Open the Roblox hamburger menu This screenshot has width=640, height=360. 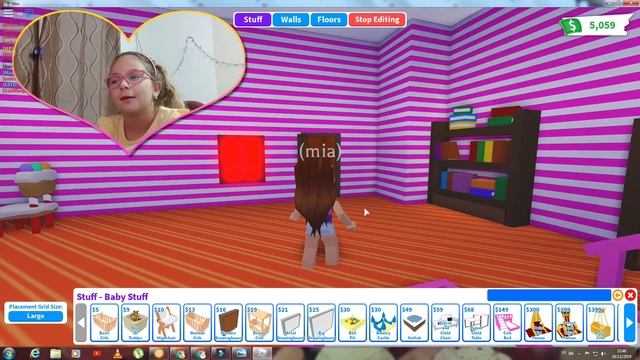coord(8,13)
